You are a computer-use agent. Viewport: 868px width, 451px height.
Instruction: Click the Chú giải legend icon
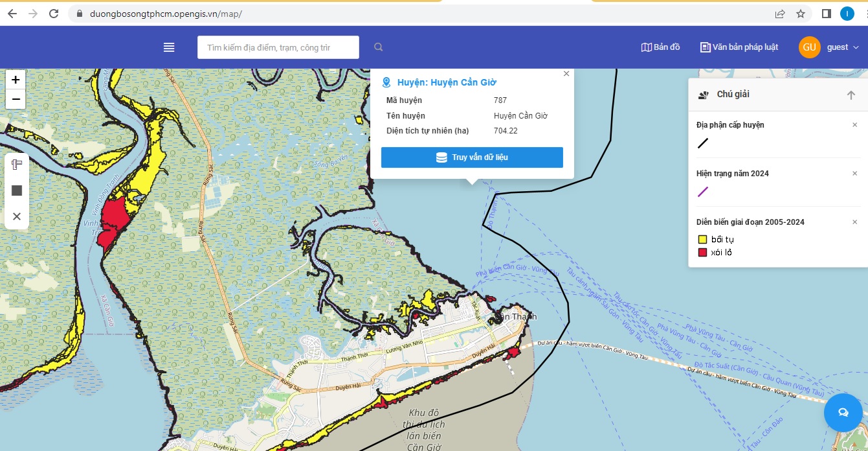[x=704, y=95]
